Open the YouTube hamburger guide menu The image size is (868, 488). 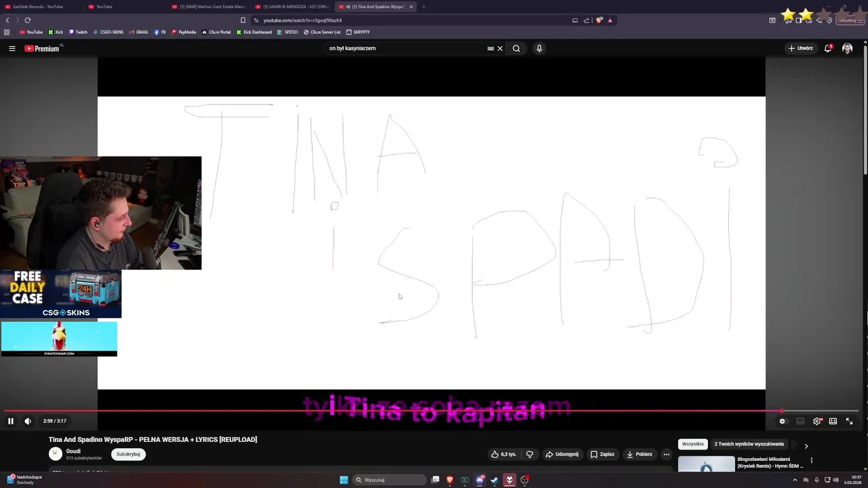pos(12,48)
